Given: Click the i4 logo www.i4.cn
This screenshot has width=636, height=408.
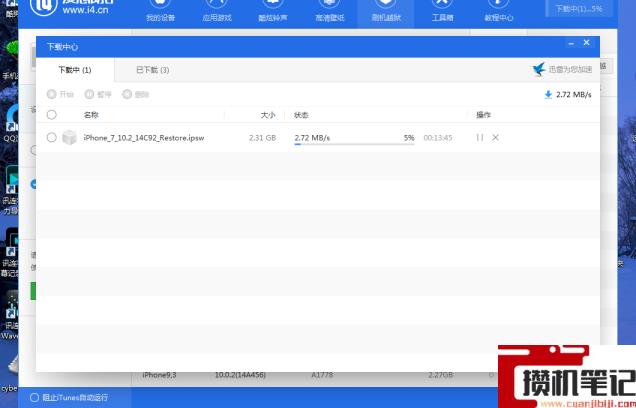Looking at the screenshot, I should (71, 7).
